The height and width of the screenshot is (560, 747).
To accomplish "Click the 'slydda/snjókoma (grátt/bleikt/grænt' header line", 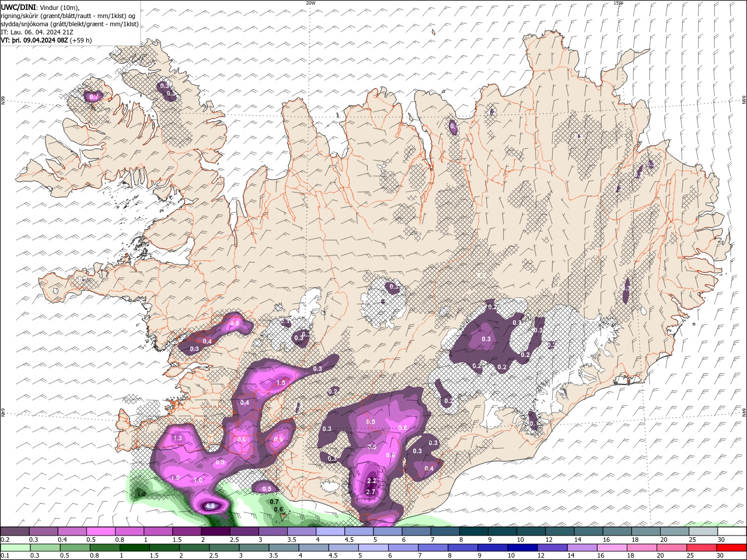I will pos(70,24).
